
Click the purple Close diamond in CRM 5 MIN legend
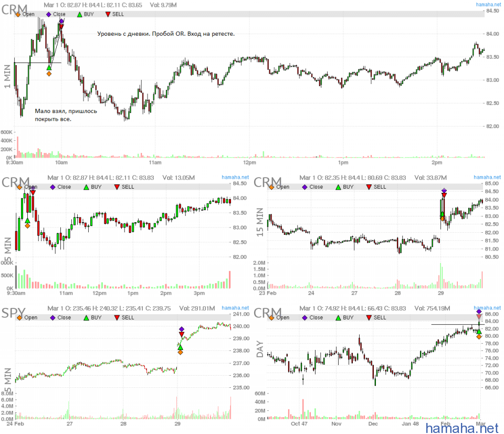[x=52, y=187]
